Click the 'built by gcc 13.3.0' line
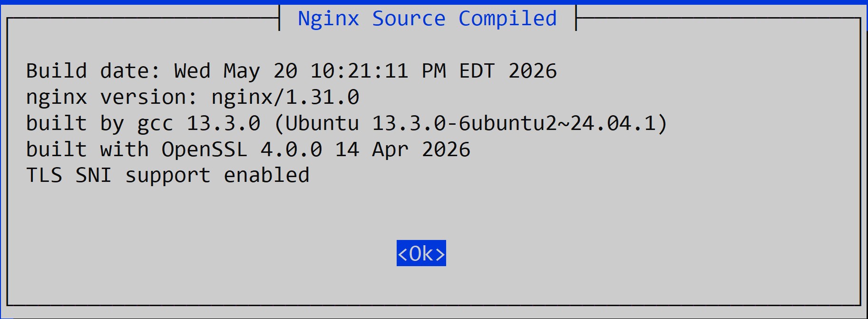 click(x=347, y=124)
